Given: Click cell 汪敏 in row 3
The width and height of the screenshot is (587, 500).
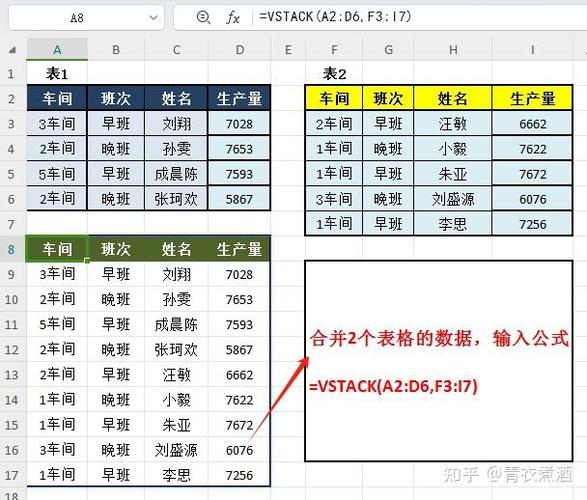Looking at the screenshot, I should [x=453, y=124].
